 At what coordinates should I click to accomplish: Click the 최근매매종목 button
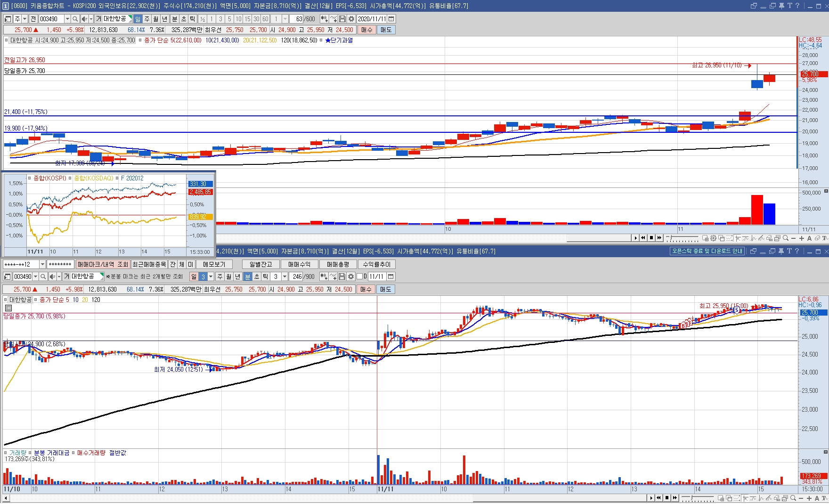pos(149,264)
